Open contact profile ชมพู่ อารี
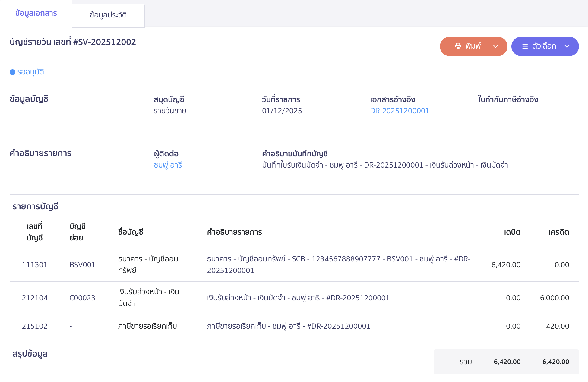 pos(168,165)
